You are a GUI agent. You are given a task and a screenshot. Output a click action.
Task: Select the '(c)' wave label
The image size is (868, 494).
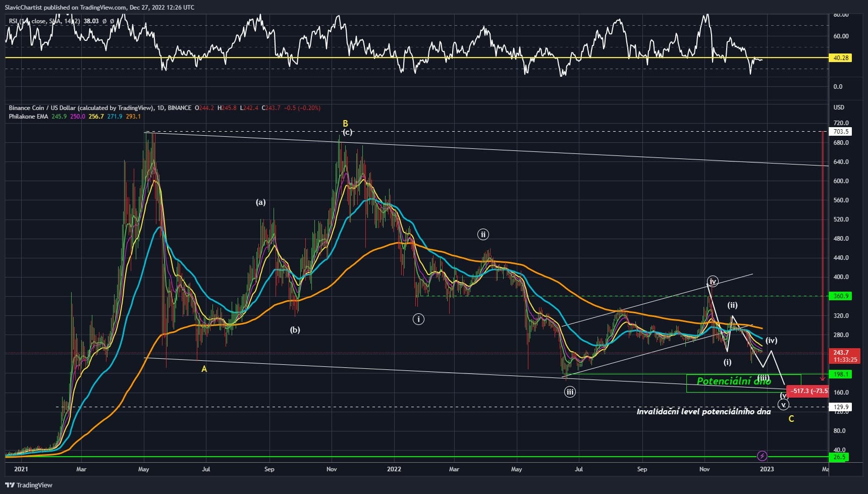click(x=347, y=132)
